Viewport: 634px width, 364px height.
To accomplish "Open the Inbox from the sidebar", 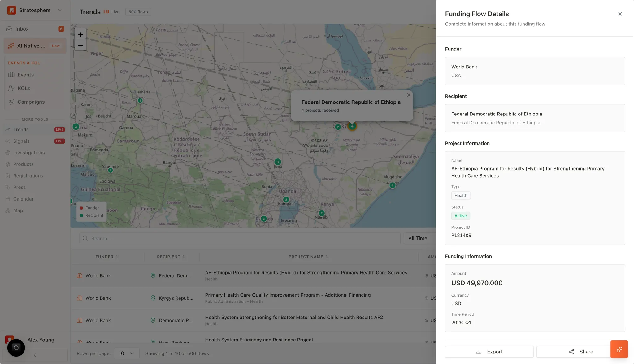I will (22, 28).
